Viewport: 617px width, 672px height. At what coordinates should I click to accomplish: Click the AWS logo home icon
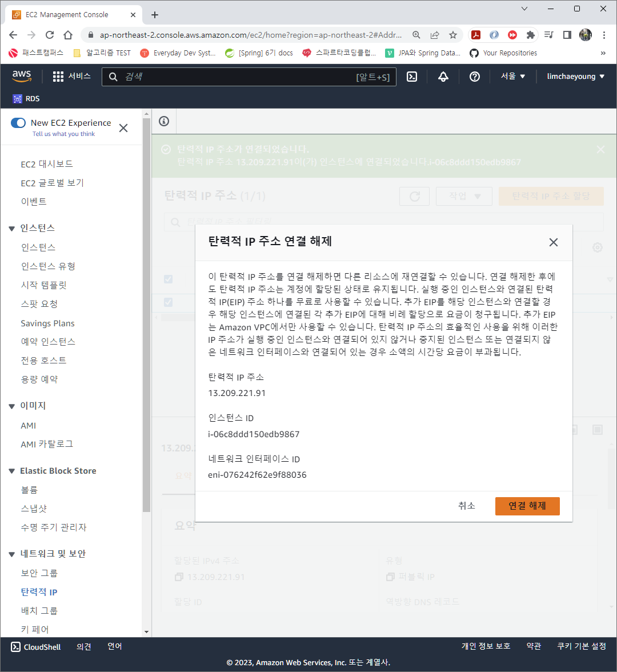pyautogui.click(x=22, y=77)
